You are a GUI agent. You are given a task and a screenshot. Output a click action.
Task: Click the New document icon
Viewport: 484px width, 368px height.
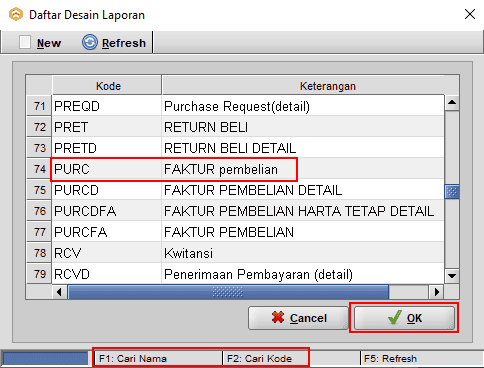pyautogui.click(x=25, y=42)
